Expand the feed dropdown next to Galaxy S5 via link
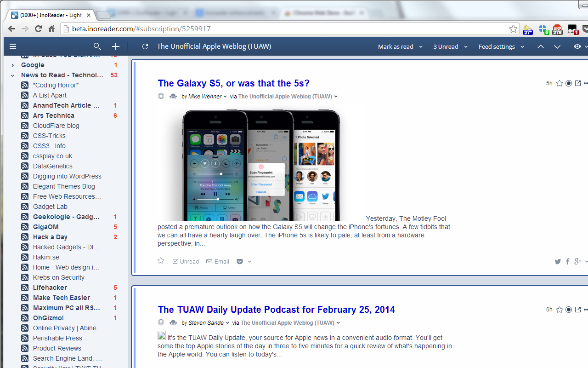 click(x=336, y=97)
